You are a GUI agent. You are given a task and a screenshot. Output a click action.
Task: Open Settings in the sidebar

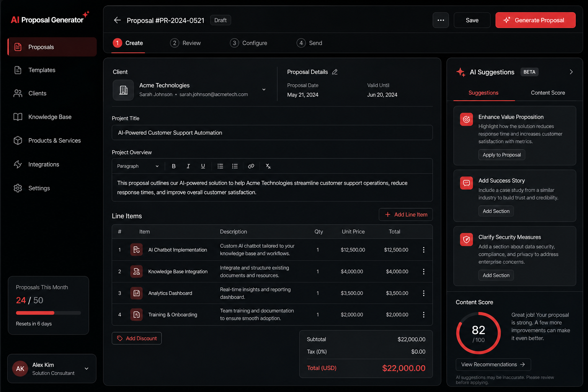point(52,188)
